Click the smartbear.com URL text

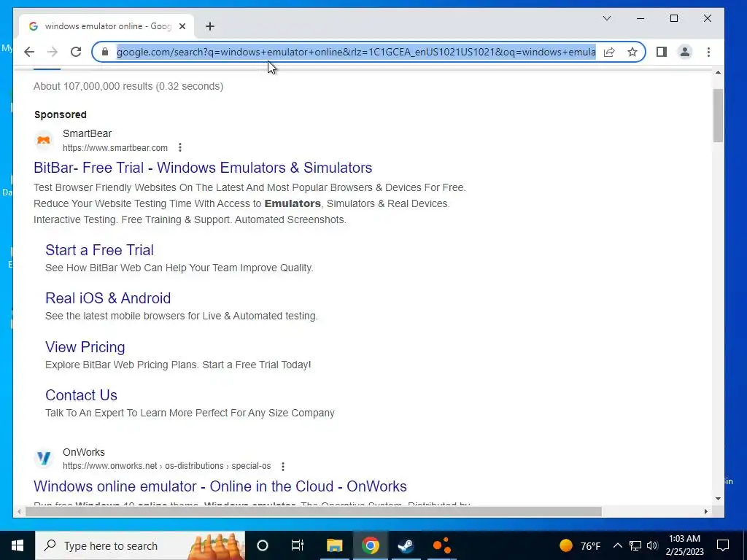tap(115, 148)
